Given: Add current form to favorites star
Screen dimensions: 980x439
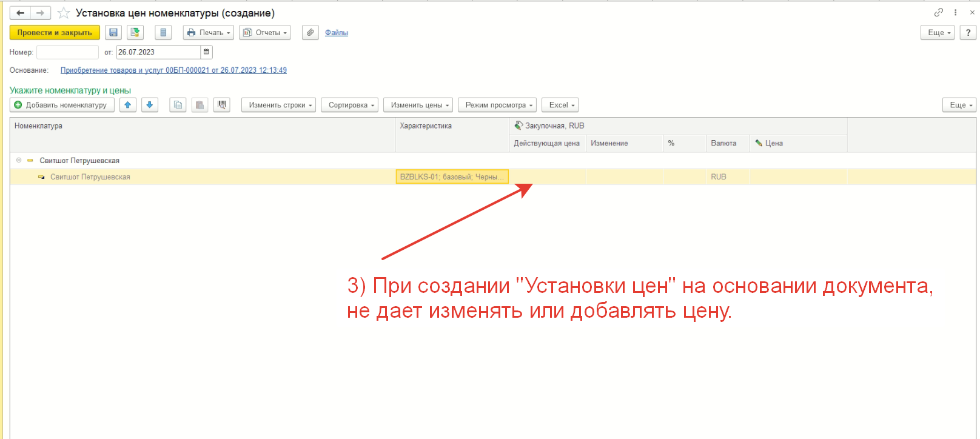Looking at the screenshot, I should [x=64, y=13].
